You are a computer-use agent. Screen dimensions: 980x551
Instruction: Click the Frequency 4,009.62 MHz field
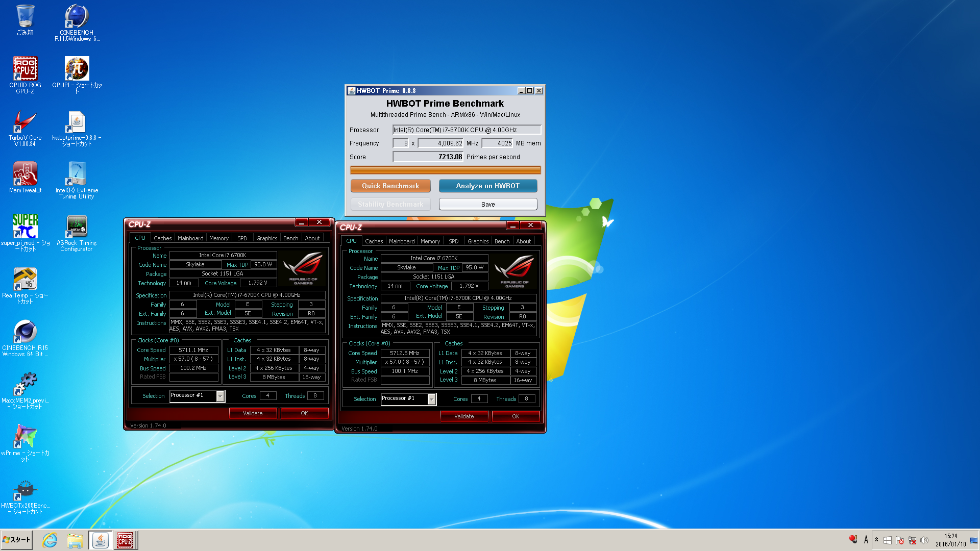click(x=440, y=143)
